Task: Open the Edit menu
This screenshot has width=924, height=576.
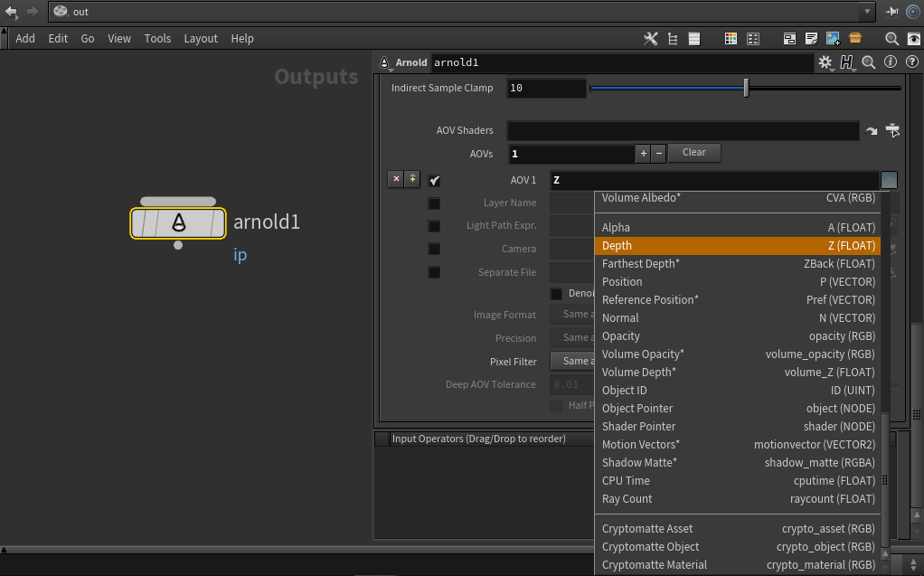Action: [x=58, y=38]
